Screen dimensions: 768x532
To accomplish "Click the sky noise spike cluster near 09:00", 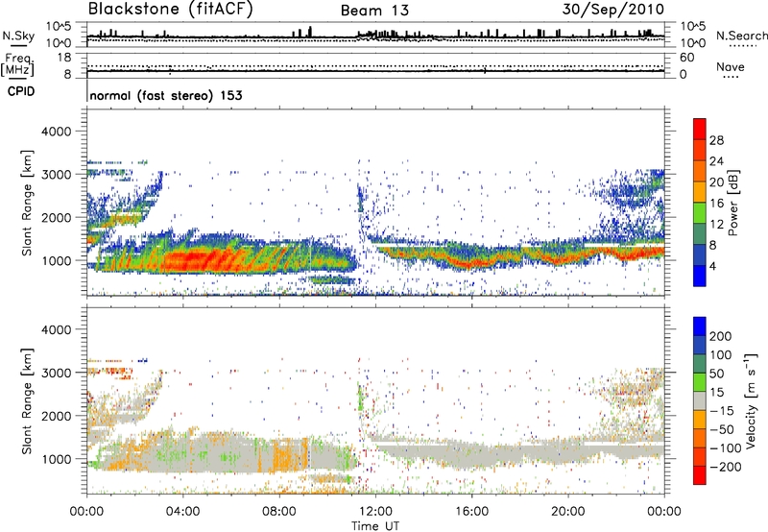I will 303,33.
